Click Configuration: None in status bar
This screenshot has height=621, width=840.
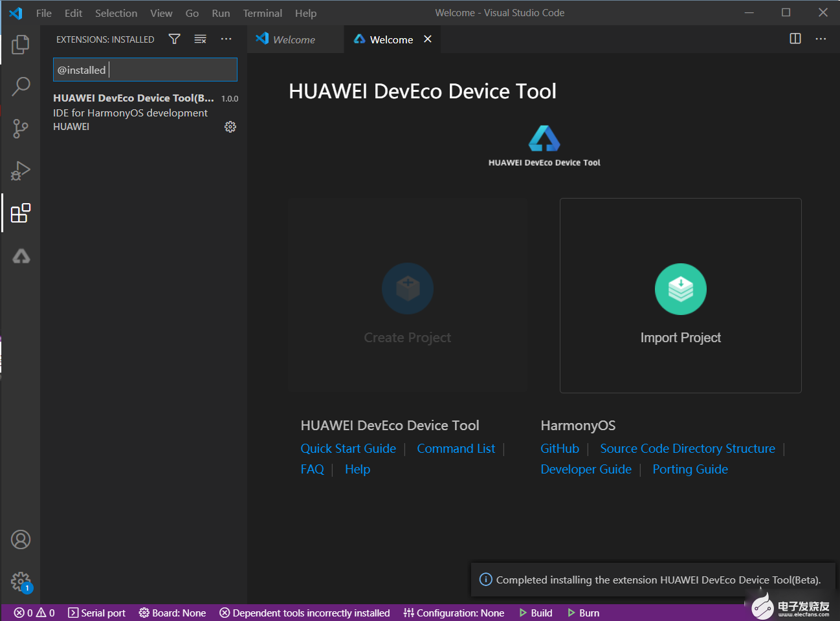pyautogui.click(x=454, y=613)
